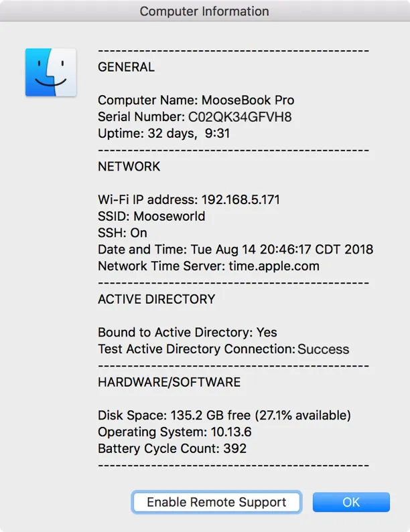The image size is (410, 532).
Task: Click the Network Time Server line
Action: coord(208,266)
